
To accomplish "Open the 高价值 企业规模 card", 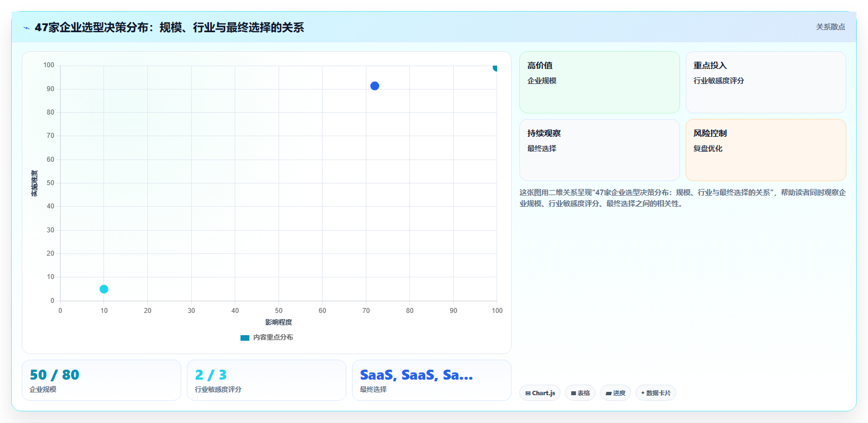I will pyautogui.click(x=599, y=82).
